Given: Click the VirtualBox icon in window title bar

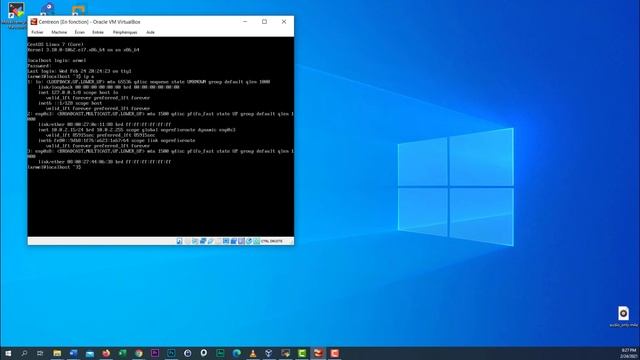Looking at the screenshot, I should point(34,22).
